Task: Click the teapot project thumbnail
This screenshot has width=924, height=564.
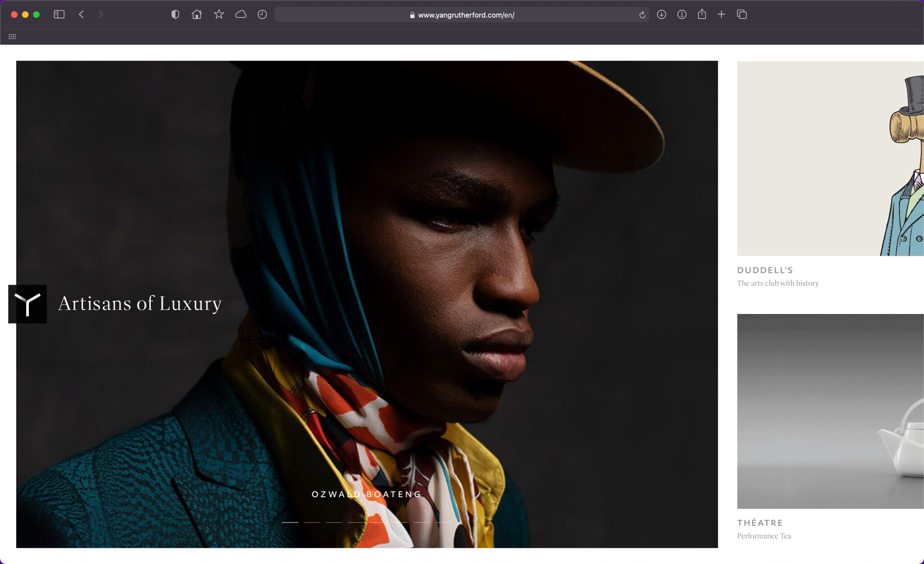Action: [830, 411]
